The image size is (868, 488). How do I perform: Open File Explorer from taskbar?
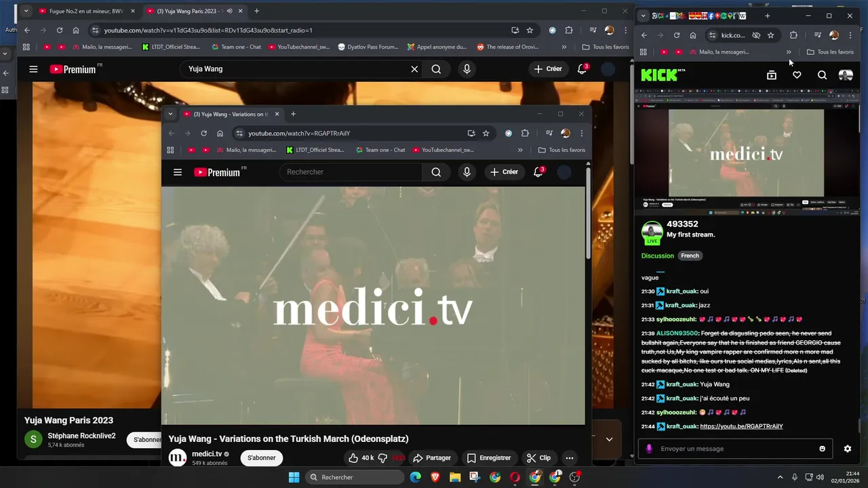(455, 477)
